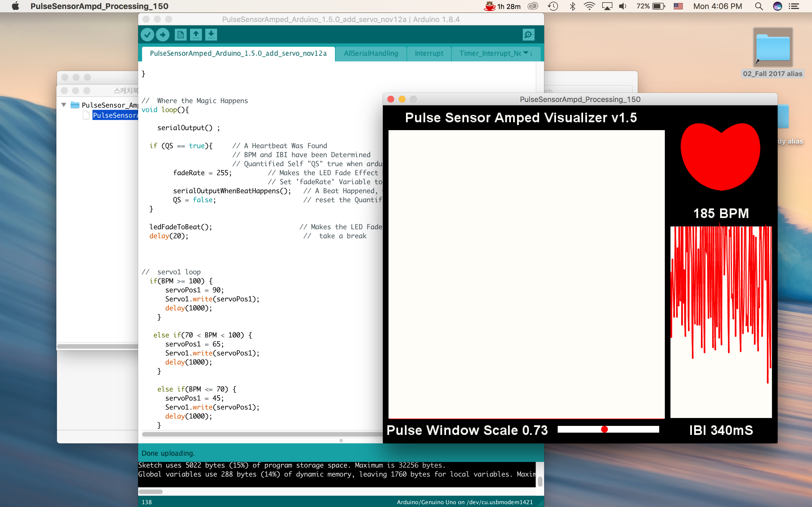Create a new sketch with New icon
The width and height of the screenshot is (812, 507).
click(x=180, y=35)
